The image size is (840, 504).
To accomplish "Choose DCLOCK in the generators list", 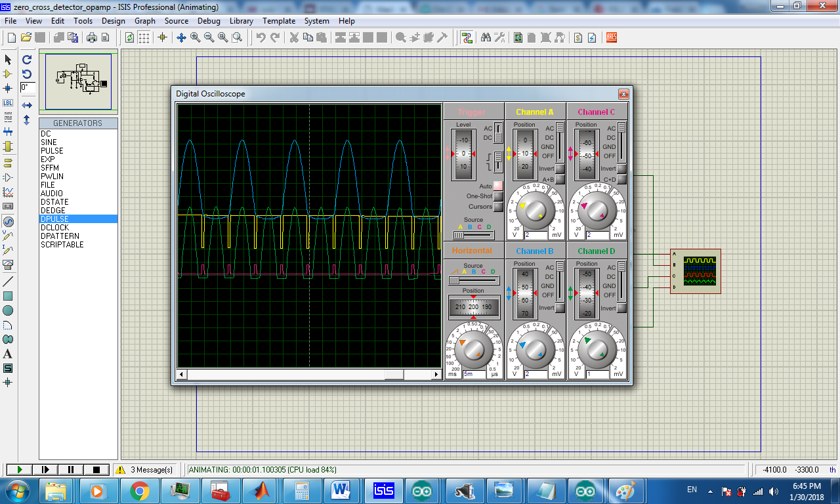I will point(54,228).
